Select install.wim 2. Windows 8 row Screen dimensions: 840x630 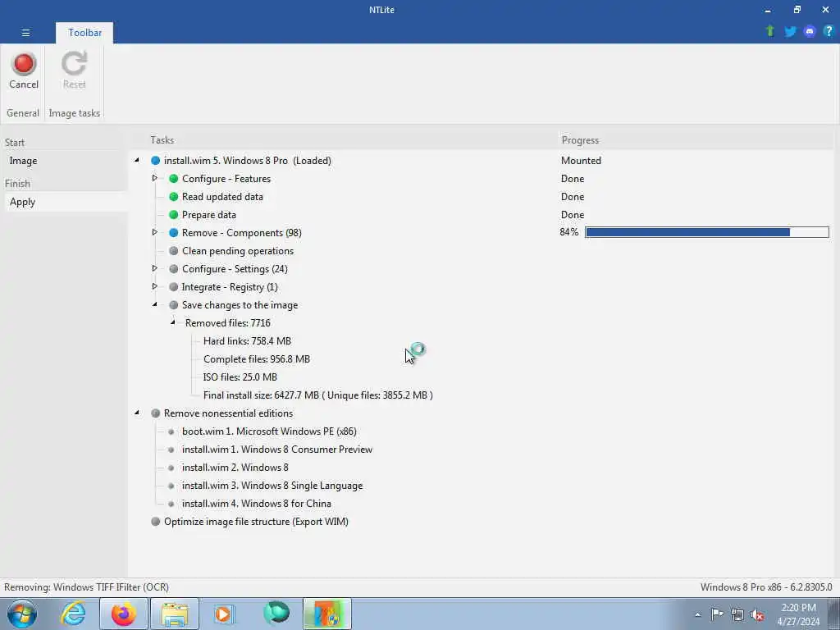coord(235,467)
